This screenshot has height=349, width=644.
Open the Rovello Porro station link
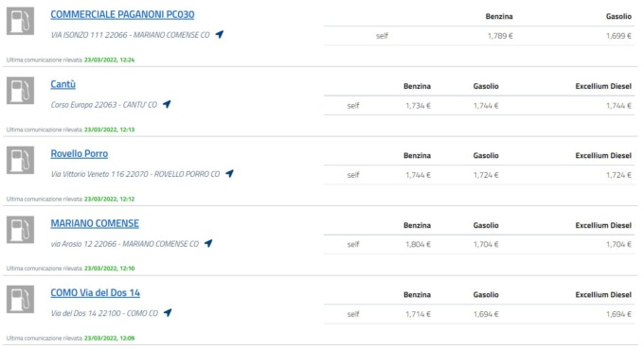point(80,154)
